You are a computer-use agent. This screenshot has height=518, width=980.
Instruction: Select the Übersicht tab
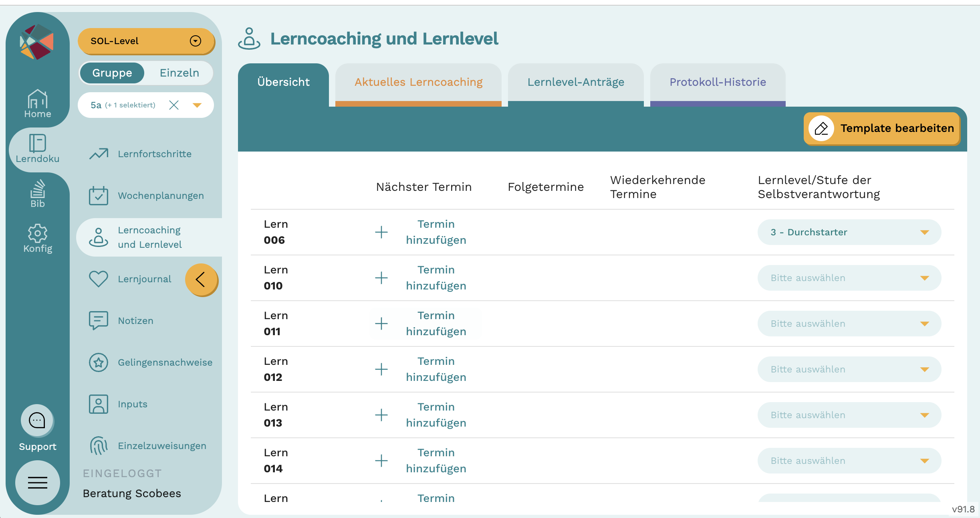pos(283,85)
